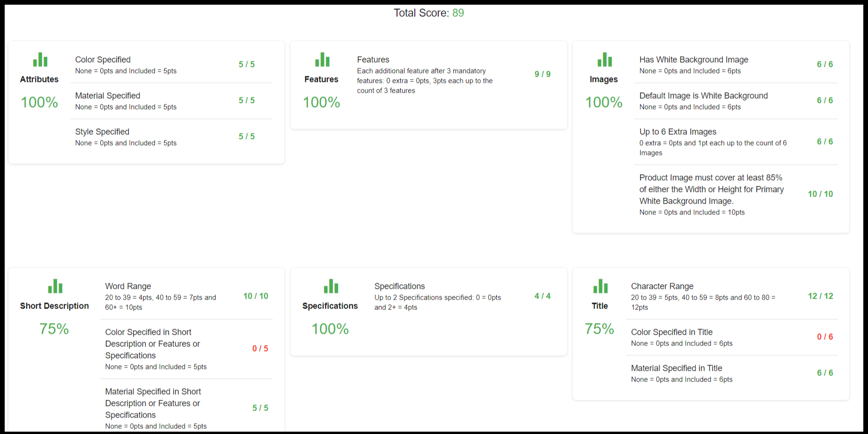The image size is (868, 434).
Task: Click Default Image is White Background 6 / 6 score
Action: (x=825, y=100)
